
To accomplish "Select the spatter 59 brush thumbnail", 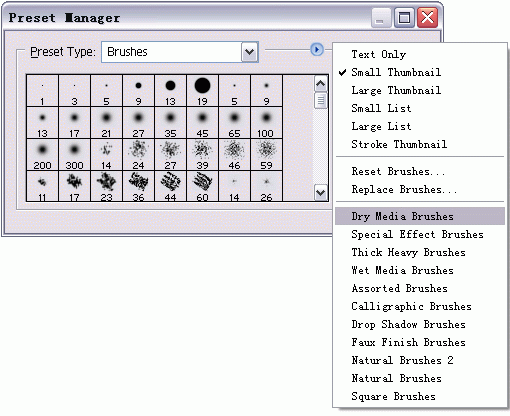I will pos(266,155).
